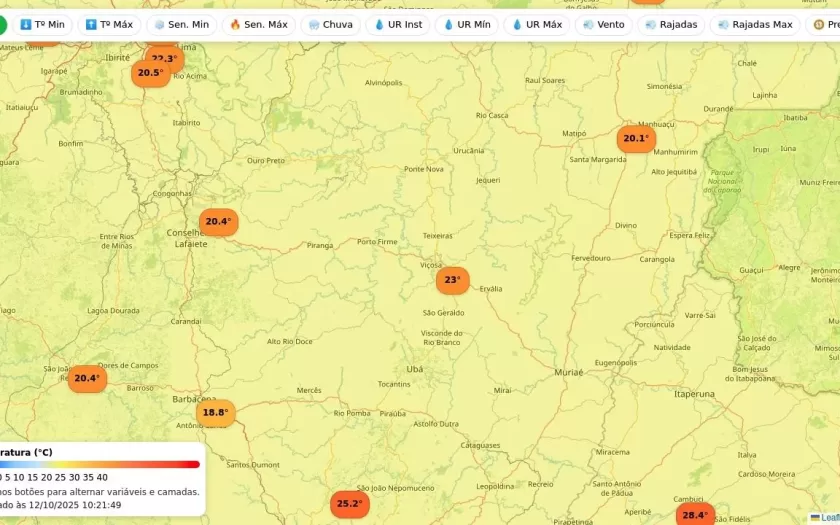Open the 20.4° marker at Conselheiro Lafaiete
The image size is (840, 525).
coord(218,222)
